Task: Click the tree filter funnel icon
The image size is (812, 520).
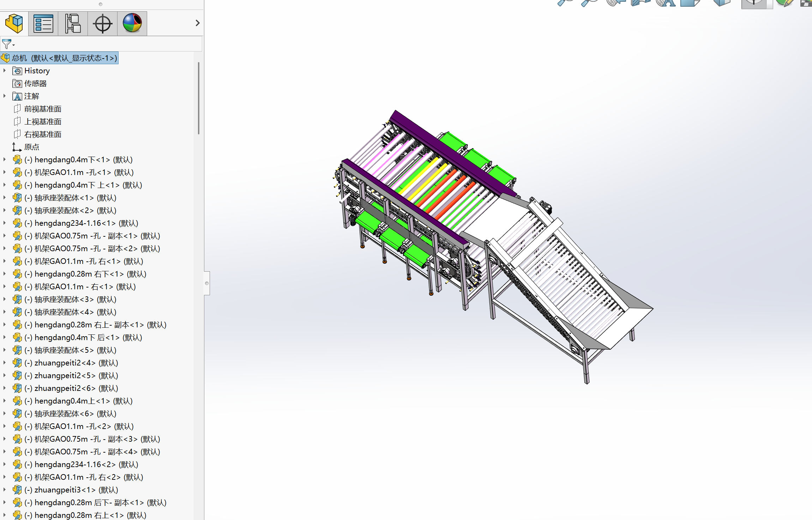Action: point(7,44)
